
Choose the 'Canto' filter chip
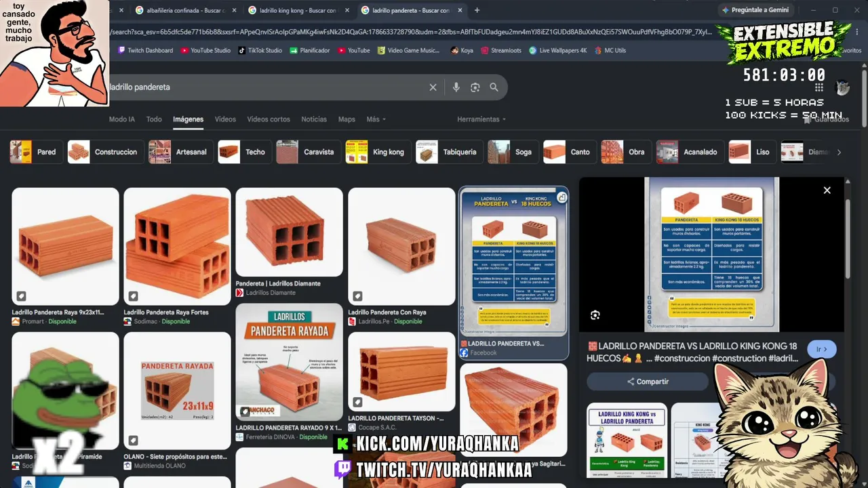pos(569,152)
